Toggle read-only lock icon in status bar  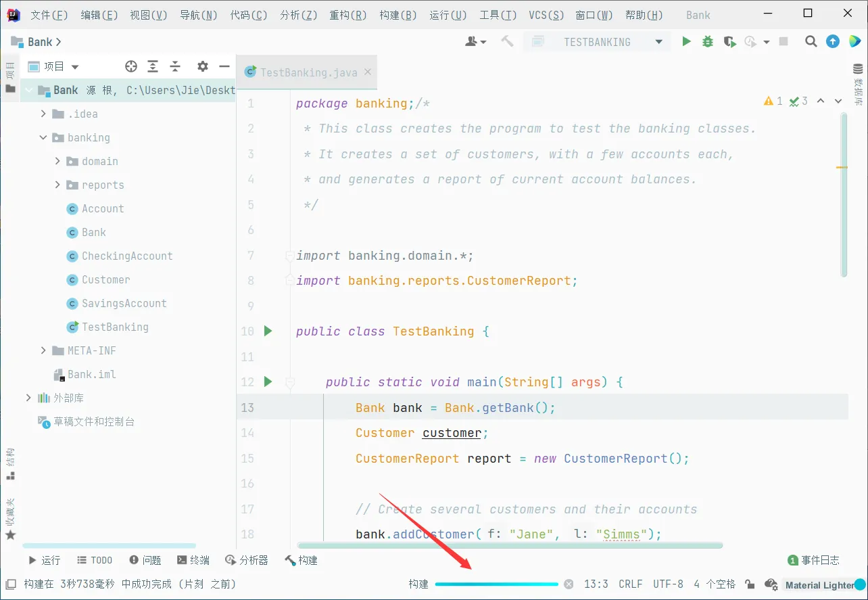pos(750,584)
